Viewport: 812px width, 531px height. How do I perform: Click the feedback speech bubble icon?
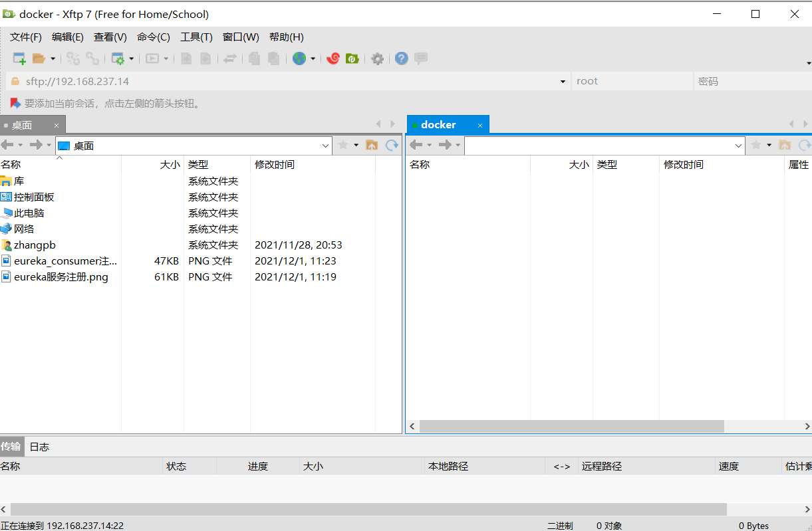click(x=421, y=58)
